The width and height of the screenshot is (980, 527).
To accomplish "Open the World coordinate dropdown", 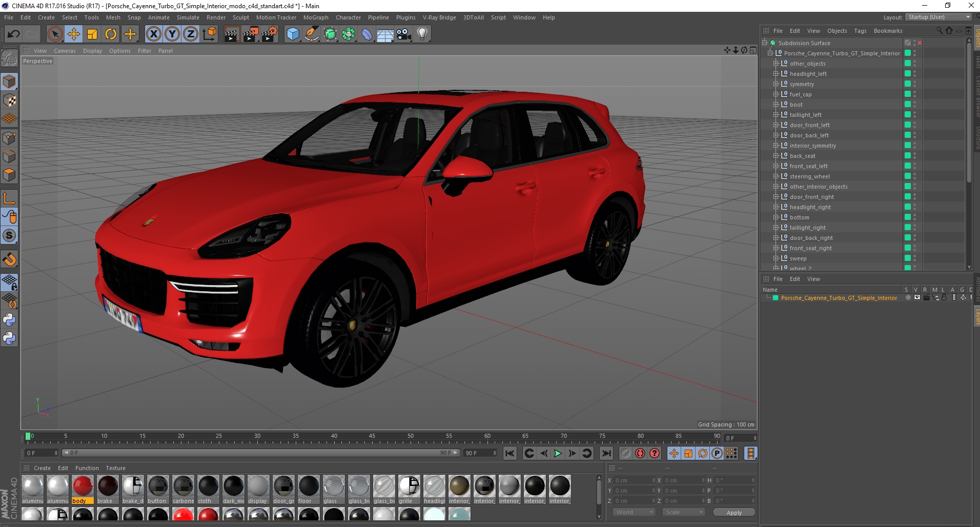I will pos(634,512).
